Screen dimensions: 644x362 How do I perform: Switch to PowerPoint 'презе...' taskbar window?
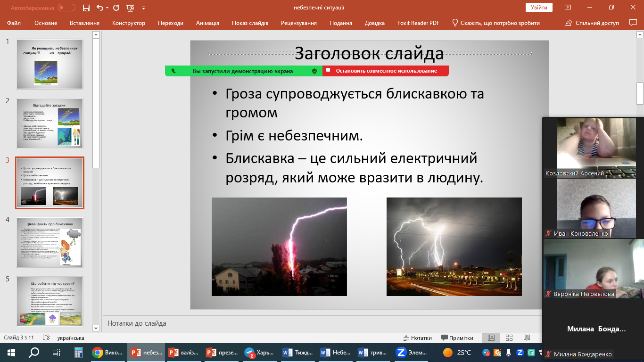pyautogui.click(x=223, y=353)
